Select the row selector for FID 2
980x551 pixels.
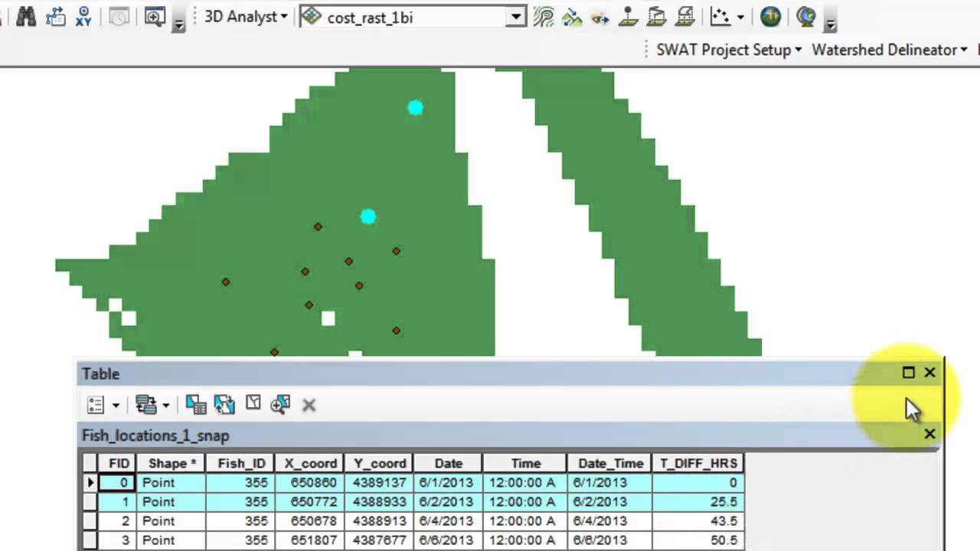point(90,521)
